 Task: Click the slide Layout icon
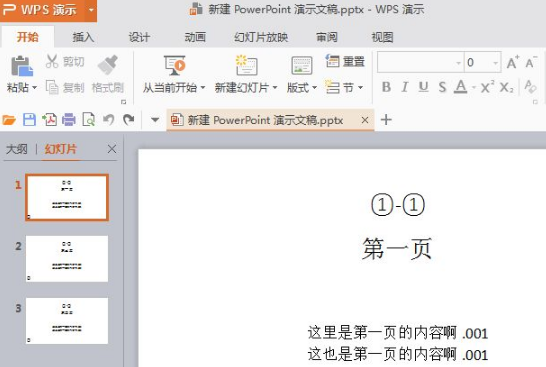302,65
